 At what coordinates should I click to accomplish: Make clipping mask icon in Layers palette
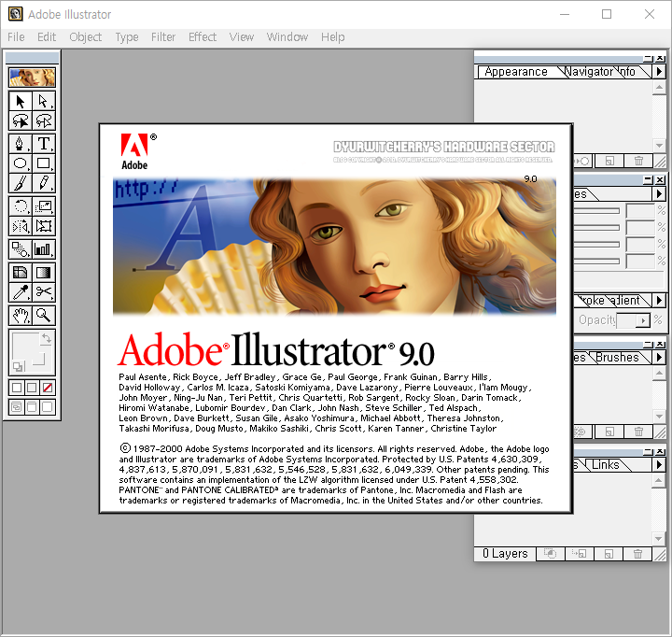click(x=551, y=554)
